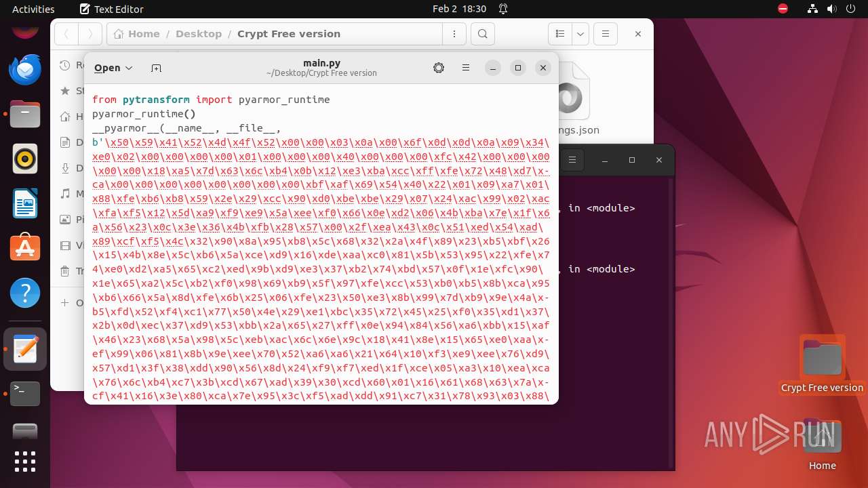Minimize the Text Editor window
868x488 pixels.
(x=494, y=68)
